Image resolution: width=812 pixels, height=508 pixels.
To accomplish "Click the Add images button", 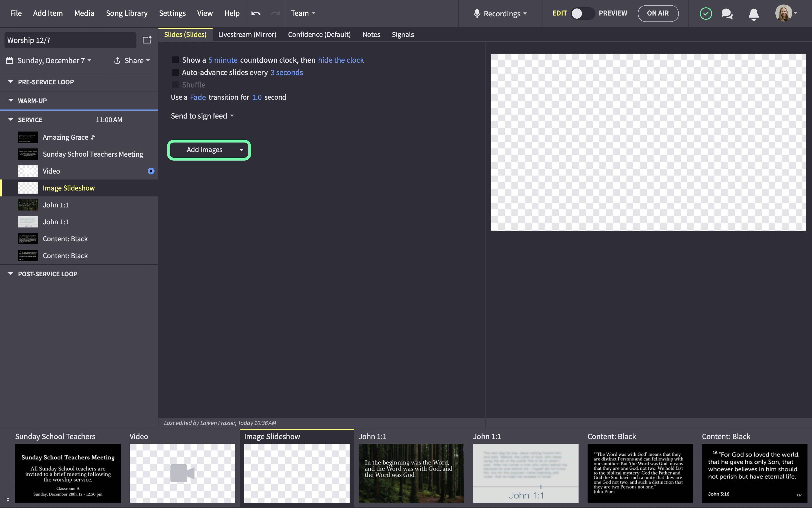I will (204, 150).
